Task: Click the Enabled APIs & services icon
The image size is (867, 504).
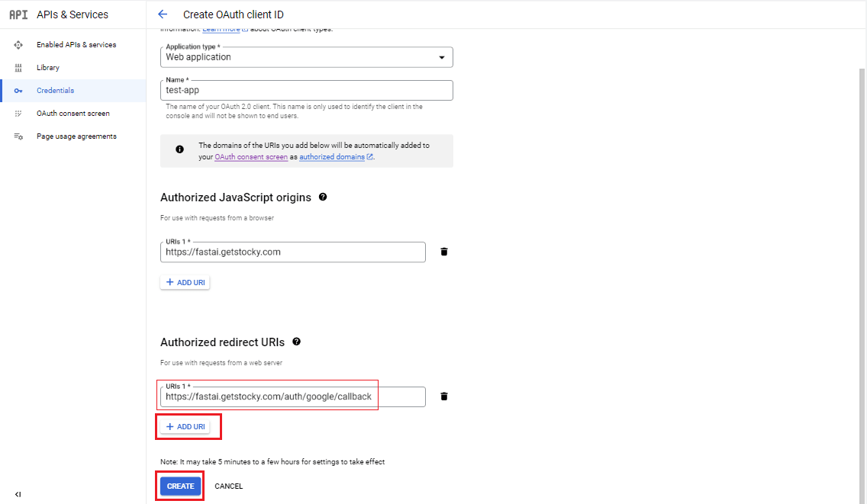Action: click(18, 45)
